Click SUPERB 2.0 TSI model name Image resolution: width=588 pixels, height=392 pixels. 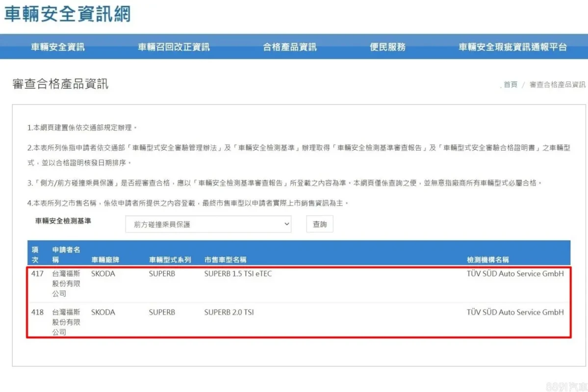pyautogui.click(x=229, y=312)
